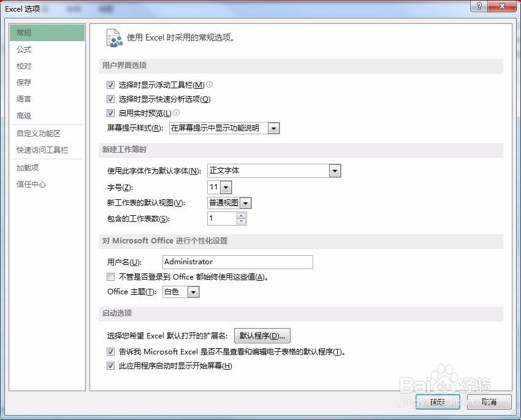
Task: Expand the 字号 size dropdown
Action: (x=226, y=188)
